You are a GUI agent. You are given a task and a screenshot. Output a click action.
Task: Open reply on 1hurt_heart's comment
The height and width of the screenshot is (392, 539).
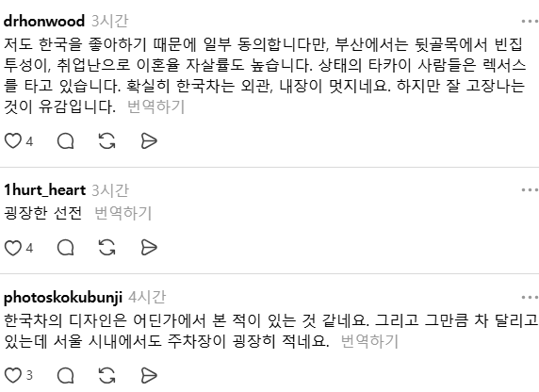tap(65, 247)
